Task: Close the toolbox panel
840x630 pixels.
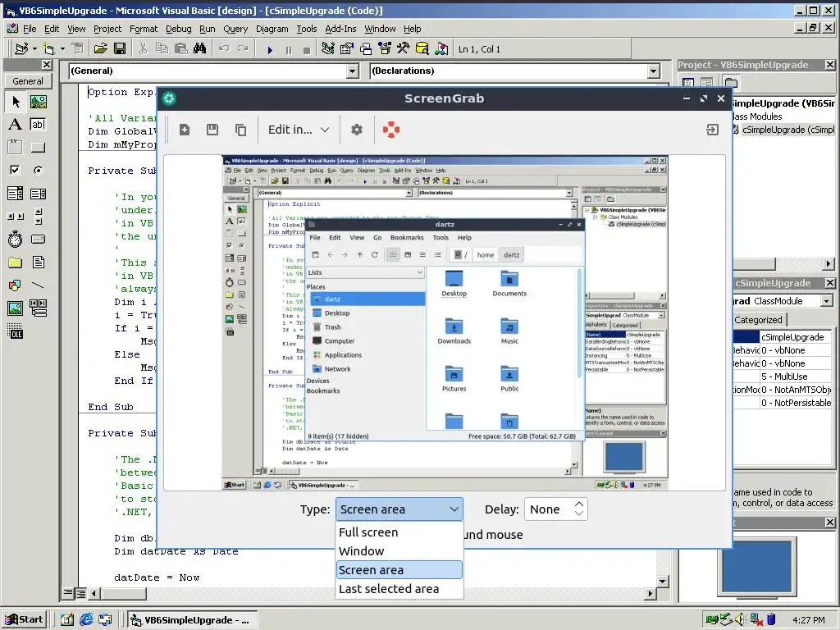Action: [x=47, y=65]
